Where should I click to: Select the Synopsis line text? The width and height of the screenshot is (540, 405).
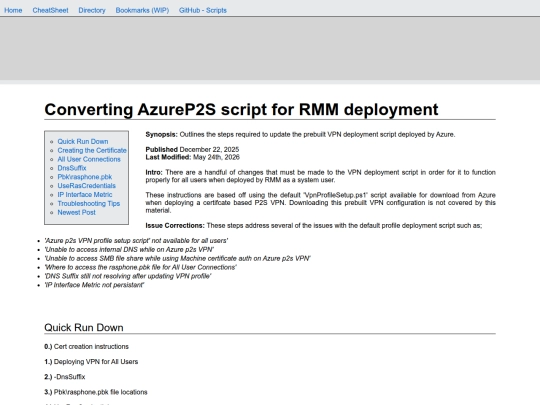click(x=300, y=134)
